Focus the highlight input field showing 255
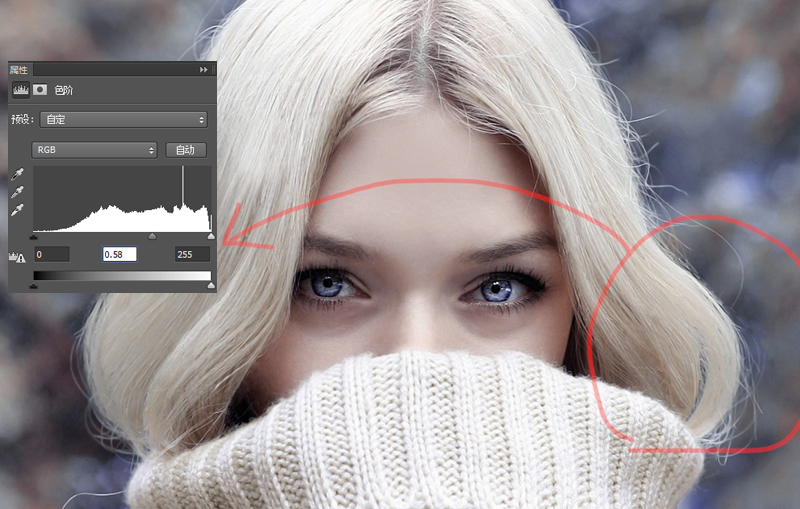Screen dimensions: 800x509 click(x=192, y=254)
